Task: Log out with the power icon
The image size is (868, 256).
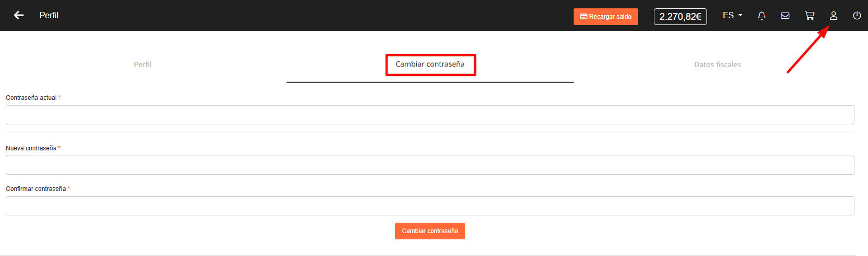Action: click(857, 16)
